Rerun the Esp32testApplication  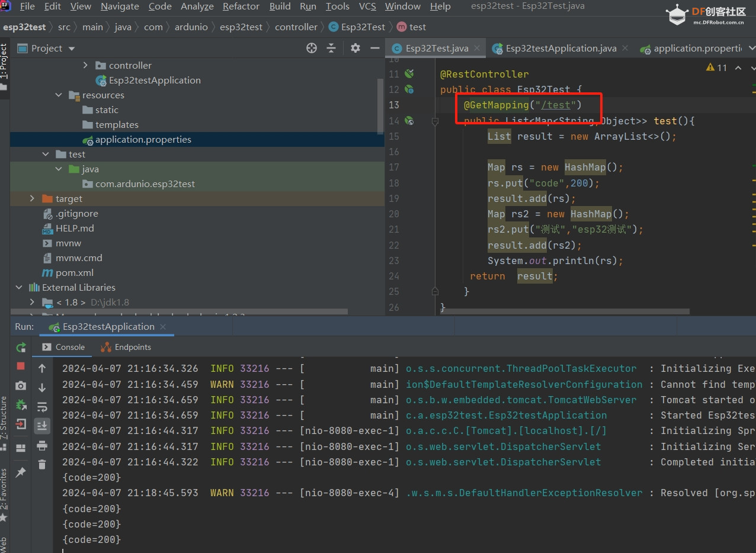[21, 348]
